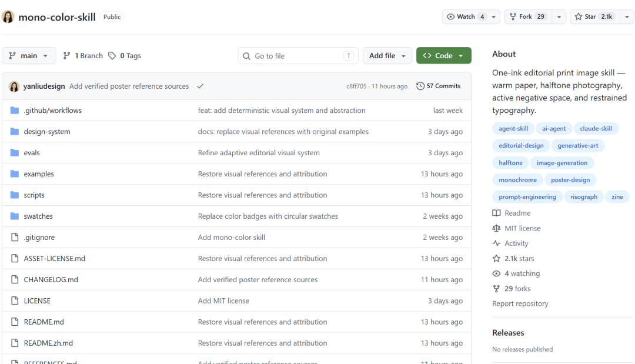Click the .gitignore file icon
This screenshot has width=635, height=364.
(15, 237)
